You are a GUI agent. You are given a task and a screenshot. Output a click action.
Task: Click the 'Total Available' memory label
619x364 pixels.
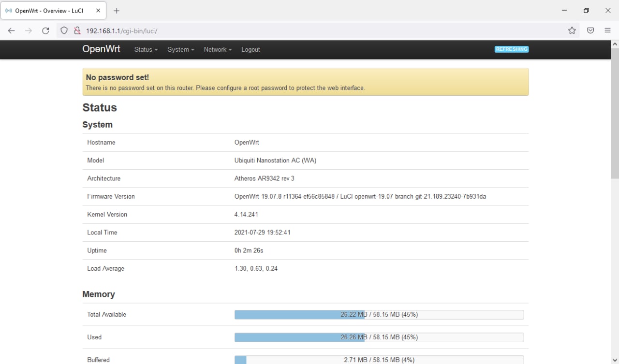(x=106, y=315)
